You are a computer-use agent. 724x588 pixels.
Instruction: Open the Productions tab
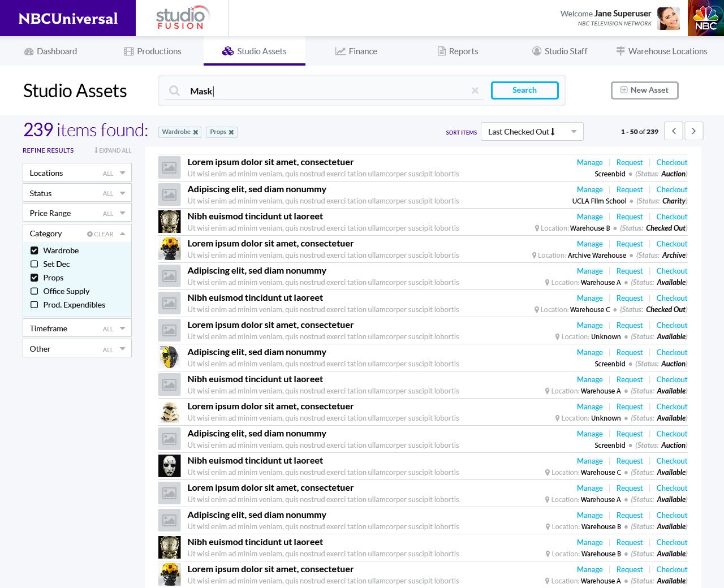point(153,51)
